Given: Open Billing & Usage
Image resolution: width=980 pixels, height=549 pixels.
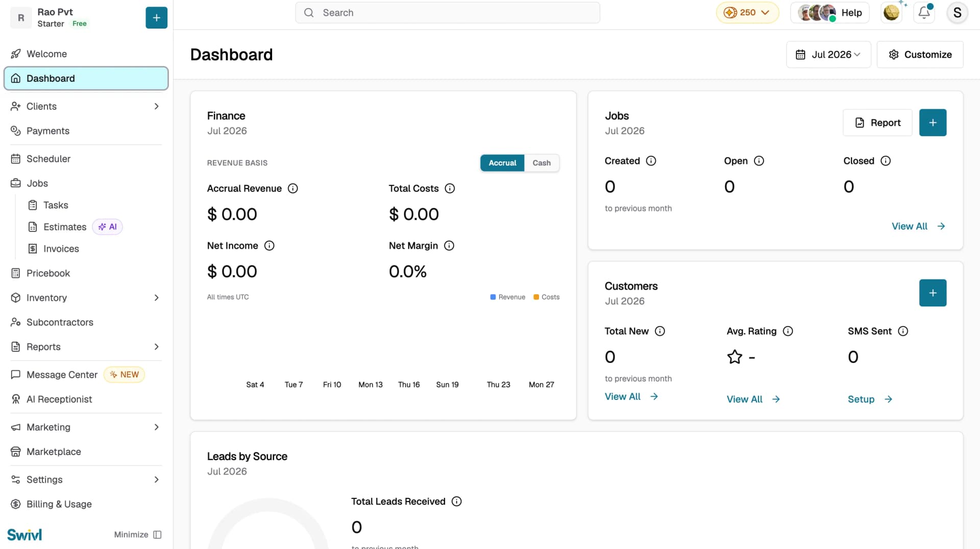Looking at the screenshot, I should tap(86, 504).
